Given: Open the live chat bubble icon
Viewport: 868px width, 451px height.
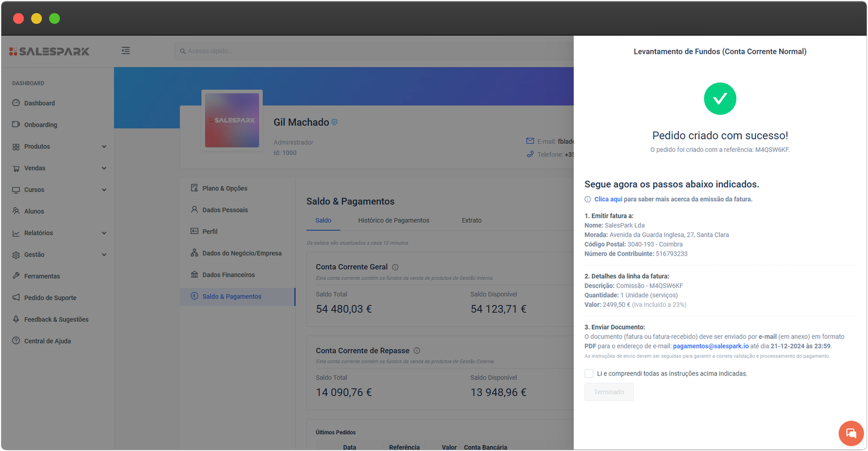Looking at the screenshot, I should point(851,433).
